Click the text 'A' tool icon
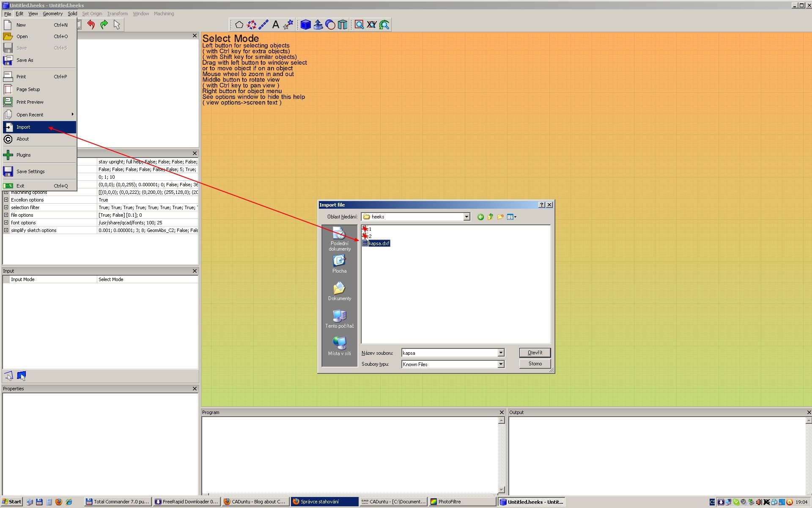 click(x=276, y=25)
